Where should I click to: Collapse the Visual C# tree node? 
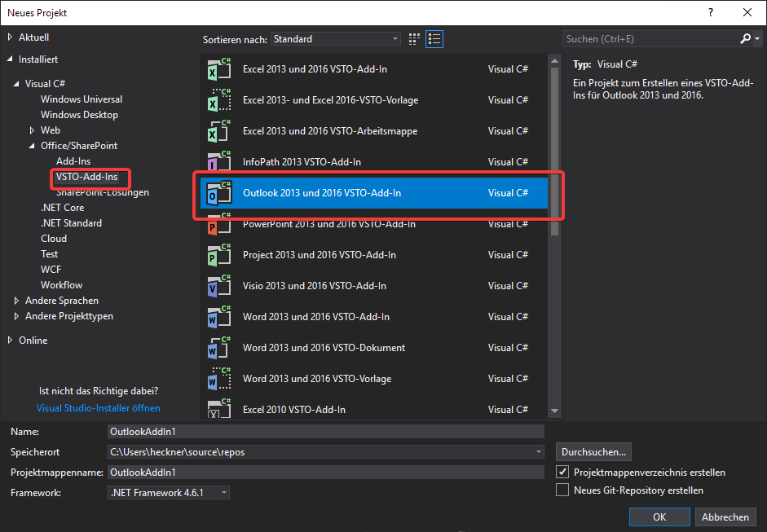(16, 84)
